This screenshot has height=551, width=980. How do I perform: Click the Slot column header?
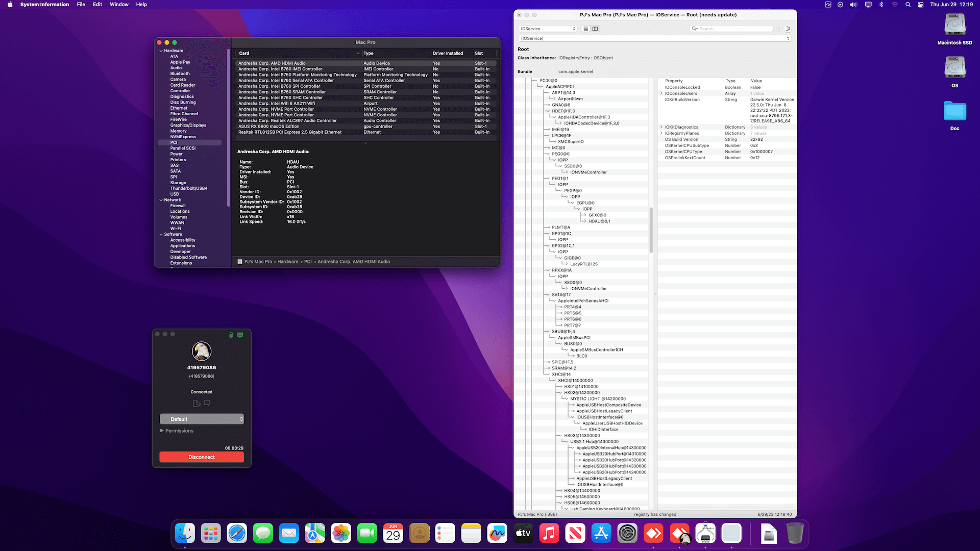(485, 53)
